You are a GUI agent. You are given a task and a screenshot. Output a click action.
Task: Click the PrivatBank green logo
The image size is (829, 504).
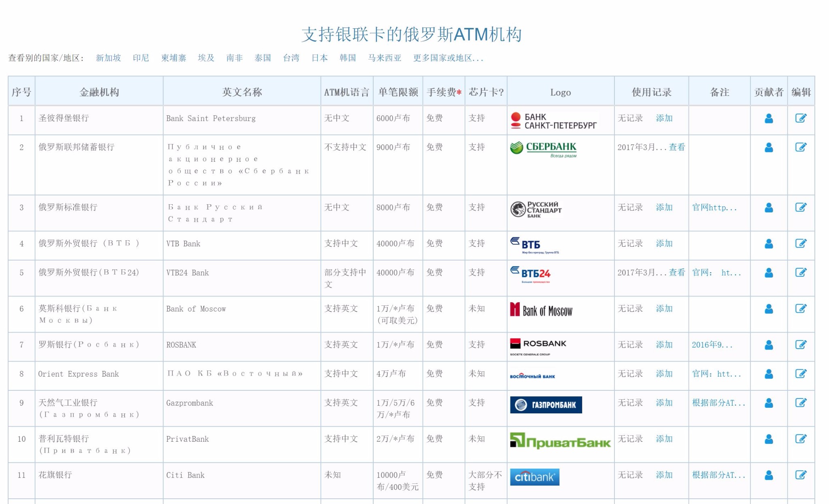tap(560, 441)
